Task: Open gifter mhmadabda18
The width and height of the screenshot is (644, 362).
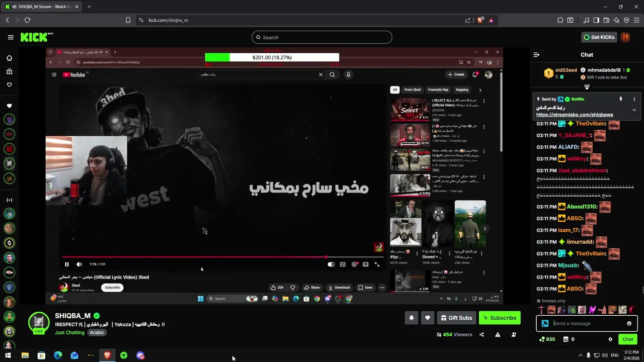Action: (604, 70)
